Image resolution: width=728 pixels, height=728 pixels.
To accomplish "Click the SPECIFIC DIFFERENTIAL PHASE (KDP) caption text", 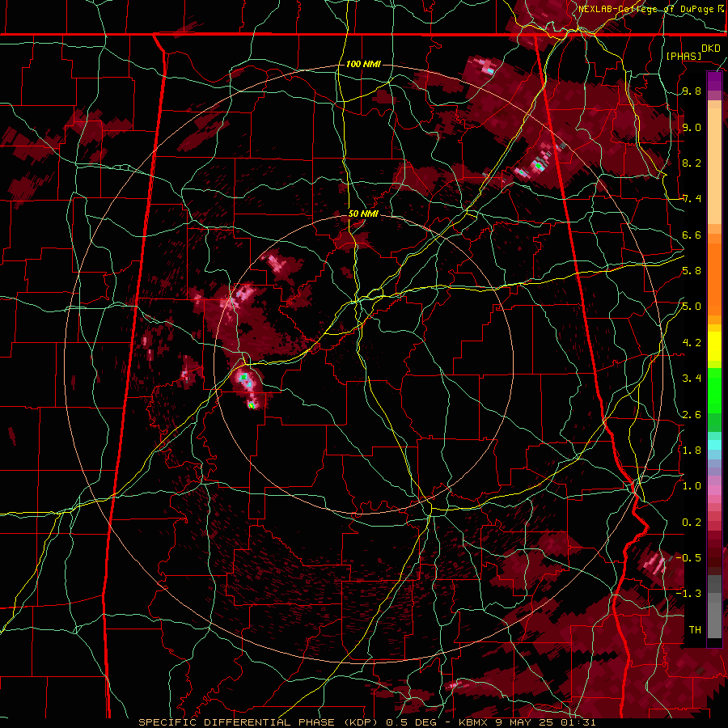I will point(260,722).
